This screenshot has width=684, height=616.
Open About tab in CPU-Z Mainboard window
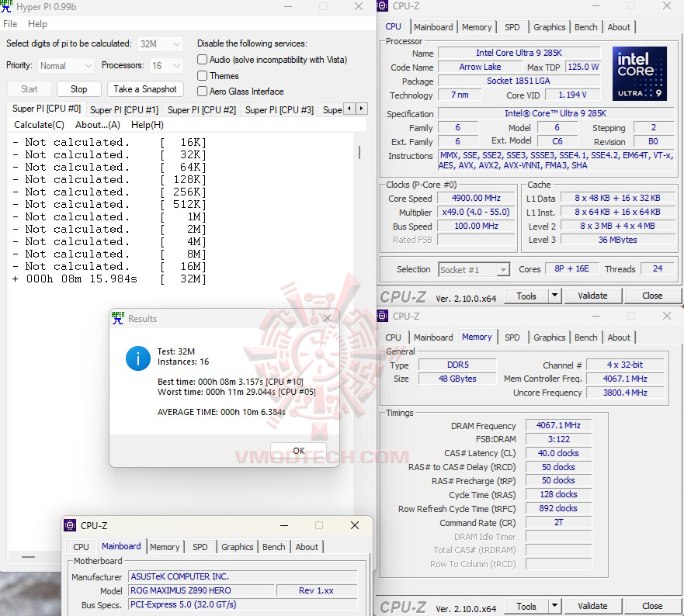(x=307, y=547)
